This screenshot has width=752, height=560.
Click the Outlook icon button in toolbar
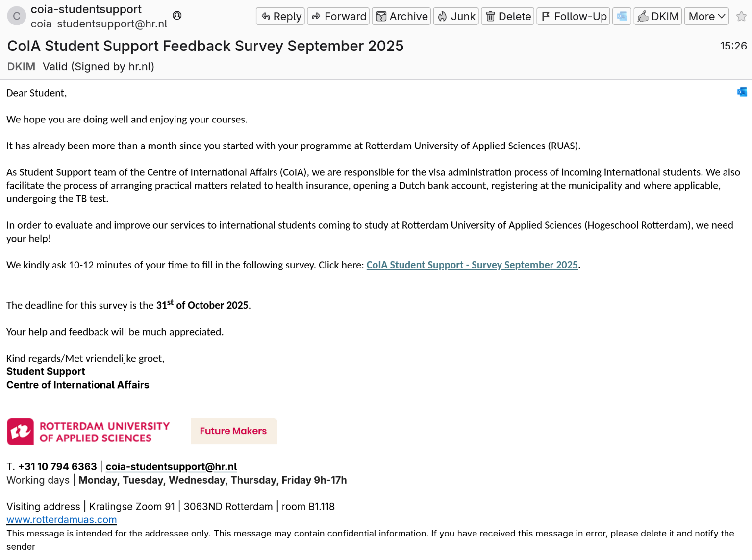(x=622, y=16)
